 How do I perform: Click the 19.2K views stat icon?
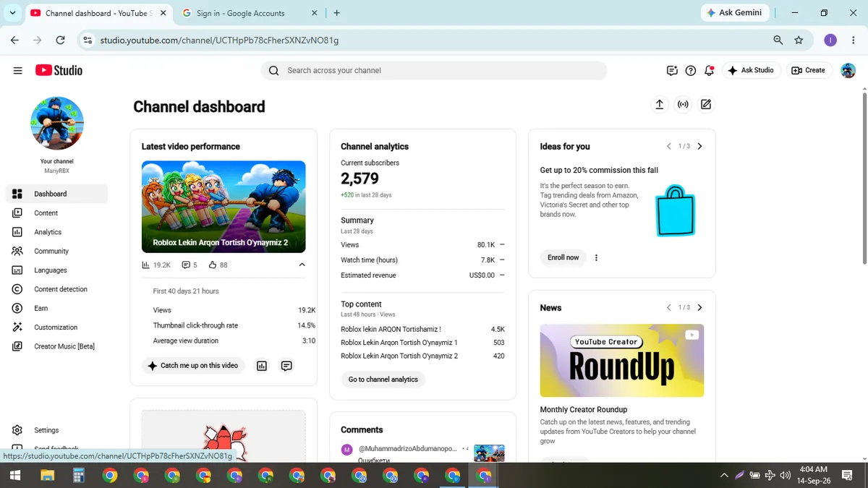pos(145,265)
